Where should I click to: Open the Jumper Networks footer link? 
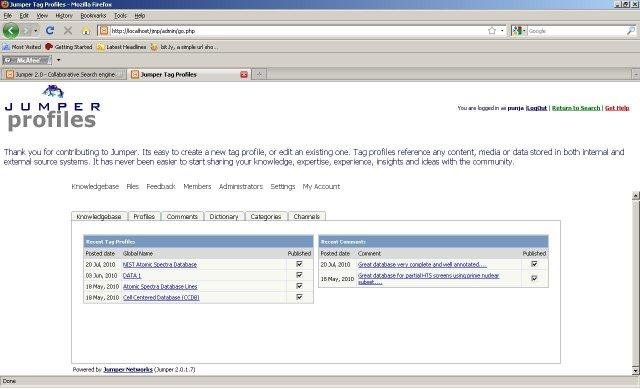tap(128, 369)
